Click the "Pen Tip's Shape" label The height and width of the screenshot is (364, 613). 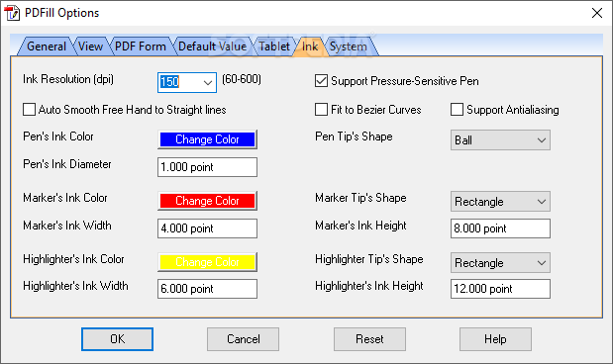pos(354,136)
